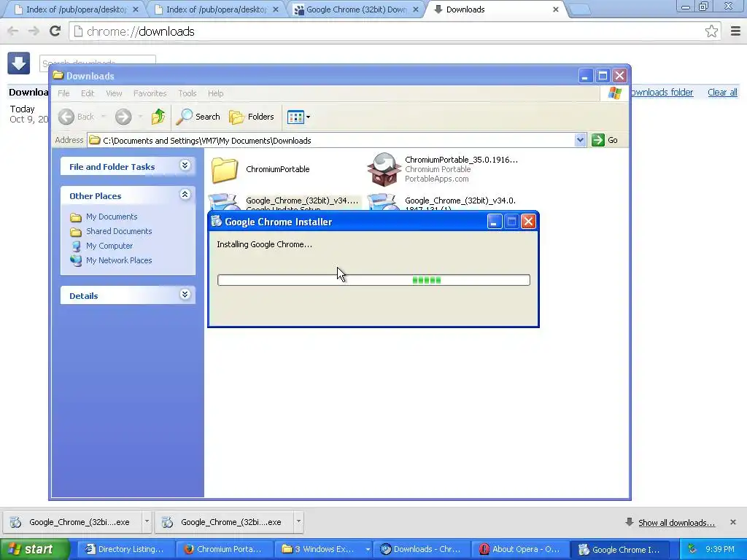This screenshot has height=560, width=747.
Task: Open Shared Documents in Other Places
Action: pos(119,231)
